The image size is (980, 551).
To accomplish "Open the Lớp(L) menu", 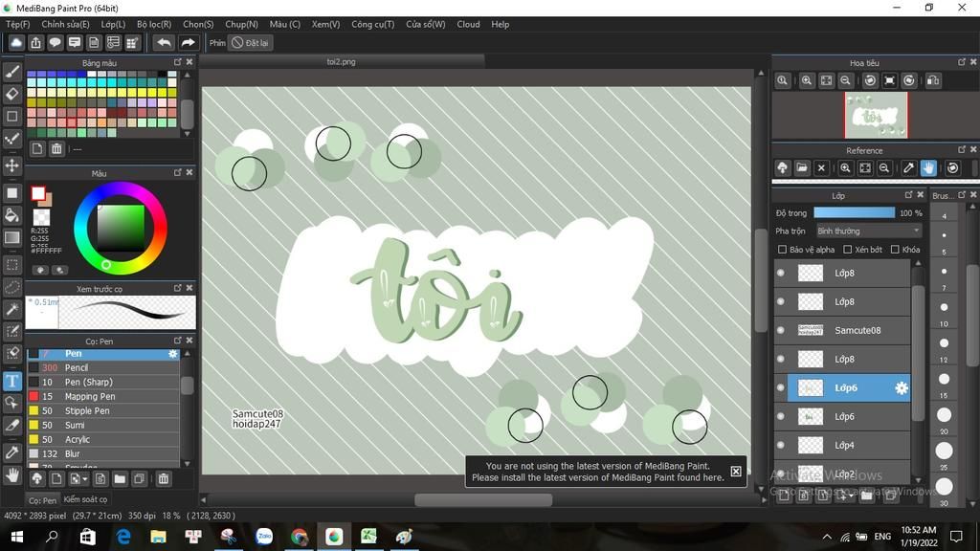I will 113,24.
